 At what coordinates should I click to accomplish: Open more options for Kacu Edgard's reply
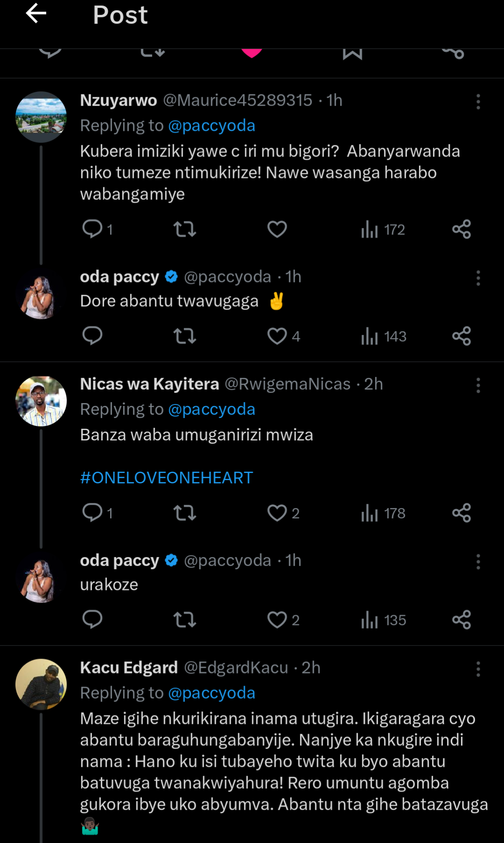point(478,669)
